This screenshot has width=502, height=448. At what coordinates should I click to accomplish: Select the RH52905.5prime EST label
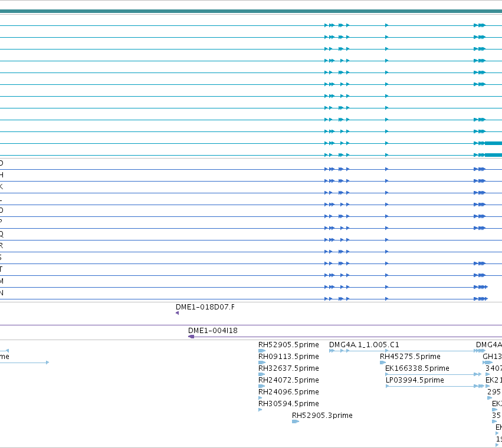288,345
